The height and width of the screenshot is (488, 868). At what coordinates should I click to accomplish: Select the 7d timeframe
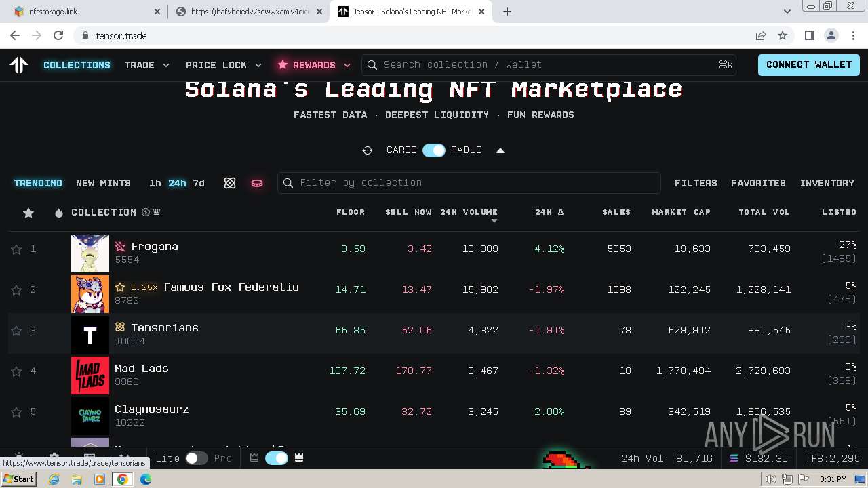[x=199, y=183]
